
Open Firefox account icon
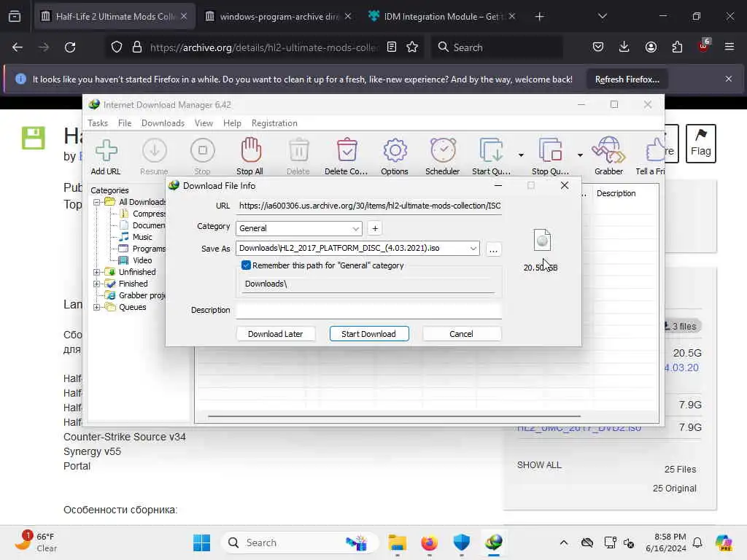point(651,47)
